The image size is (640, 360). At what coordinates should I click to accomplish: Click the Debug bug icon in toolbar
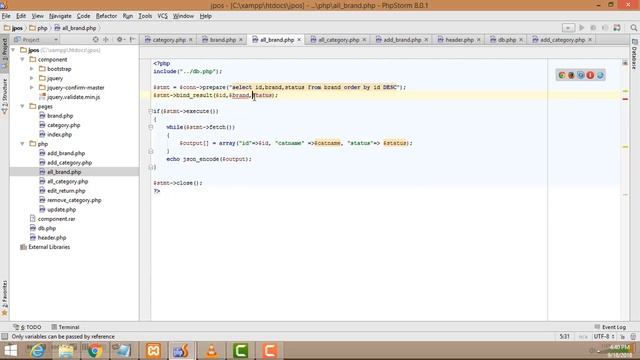pos(593,28)
